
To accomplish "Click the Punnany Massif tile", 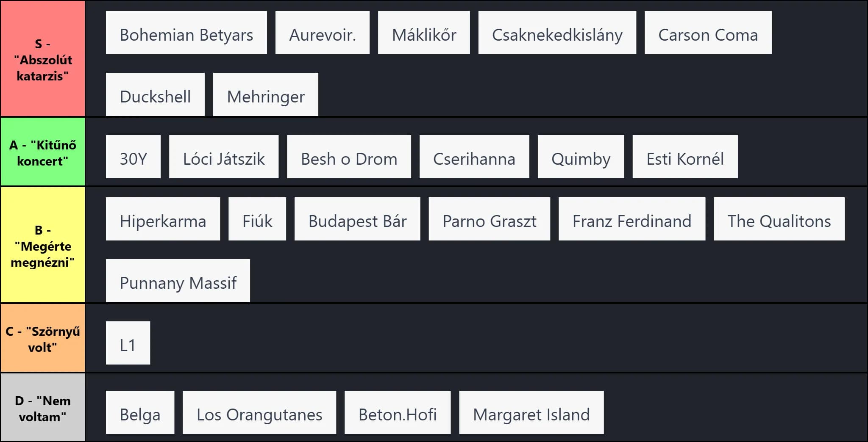I will pyautogui.click(x=178, y=281).
